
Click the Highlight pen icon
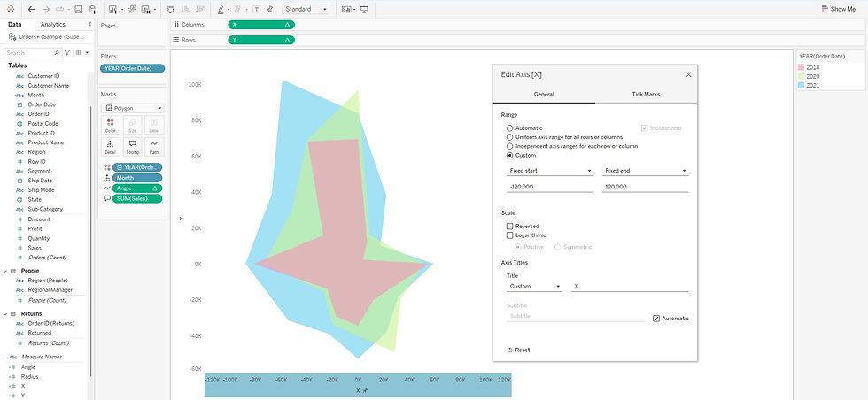tap(221, 9)
